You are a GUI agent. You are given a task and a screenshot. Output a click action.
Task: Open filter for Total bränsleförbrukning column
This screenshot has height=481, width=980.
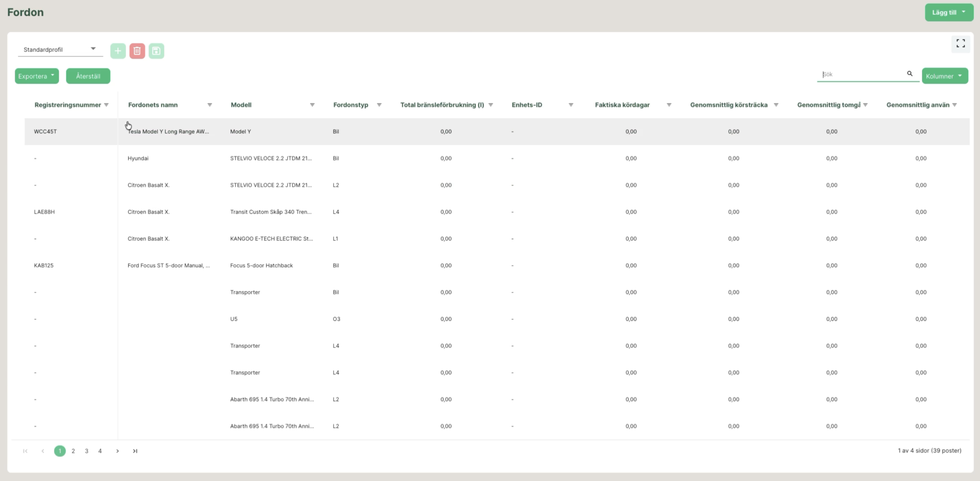coord(491,105)
